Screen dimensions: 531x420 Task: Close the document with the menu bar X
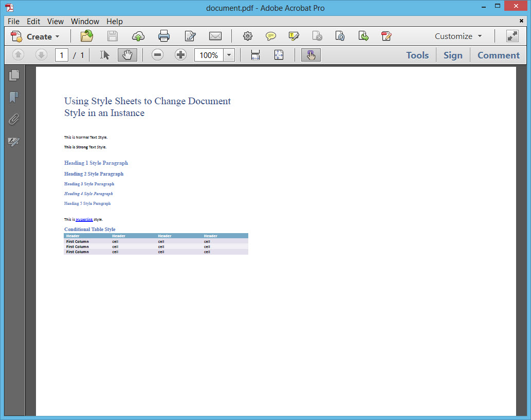[x=522, y=21]
